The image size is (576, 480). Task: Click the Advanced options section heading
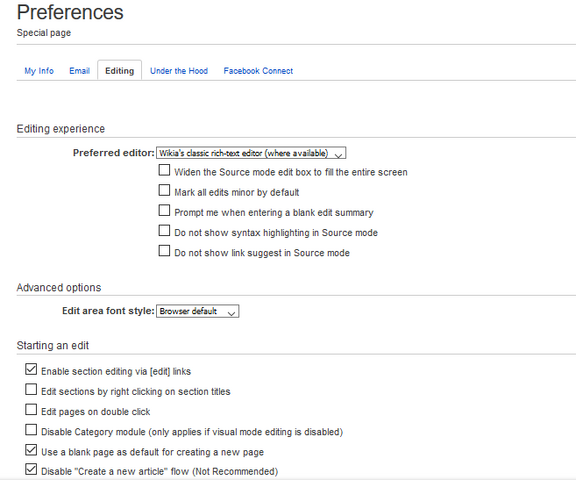click(x=59, y=288)
